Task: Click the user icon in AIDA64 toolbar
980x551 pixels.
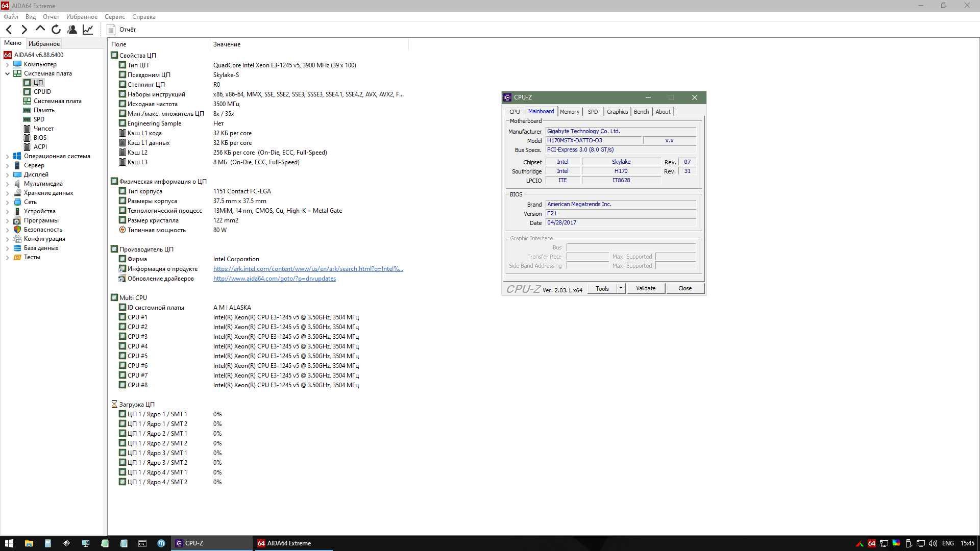Action: pos(72,30)
